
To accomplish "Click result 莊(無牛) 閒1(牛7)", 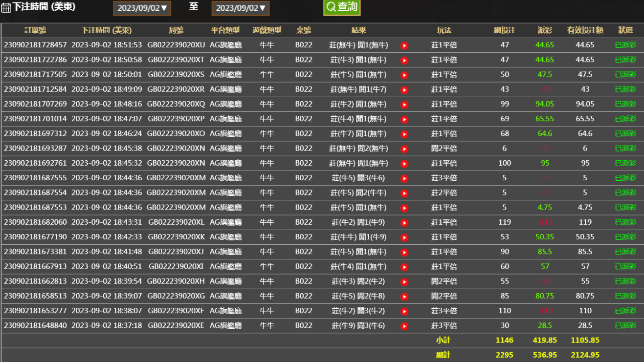I will pyautogui.click(x=358, y=89).
